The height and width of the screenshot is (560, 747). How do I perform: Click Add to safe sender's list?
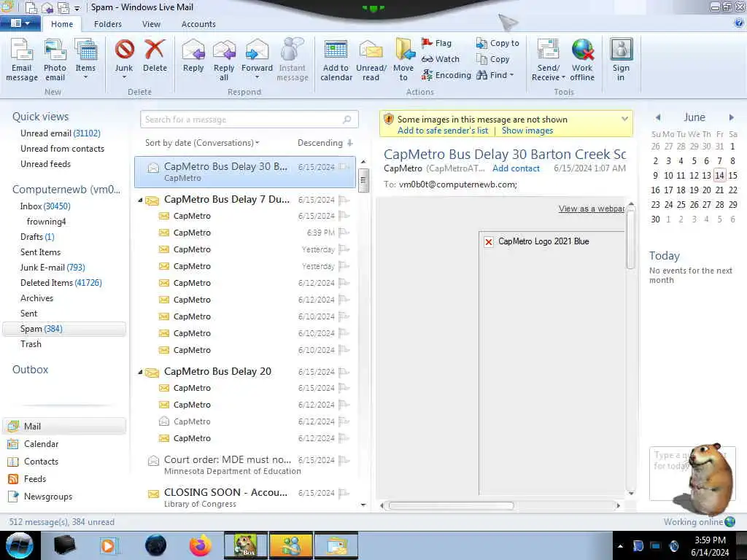[443, 131]
